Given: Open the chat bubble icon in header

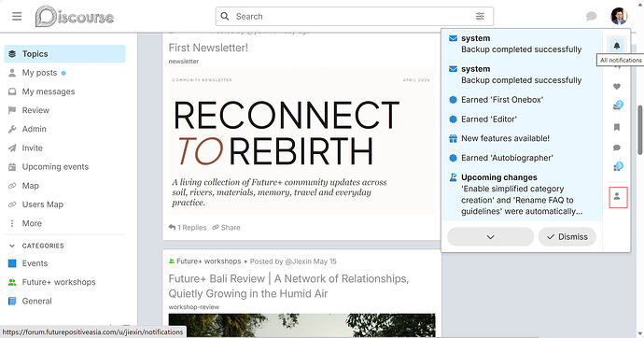Looking at the screenshot, I should tap(591, 17).
